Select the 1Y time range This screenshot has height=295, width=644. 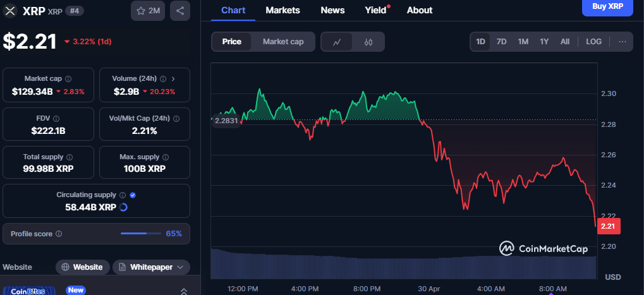(544, 42)
